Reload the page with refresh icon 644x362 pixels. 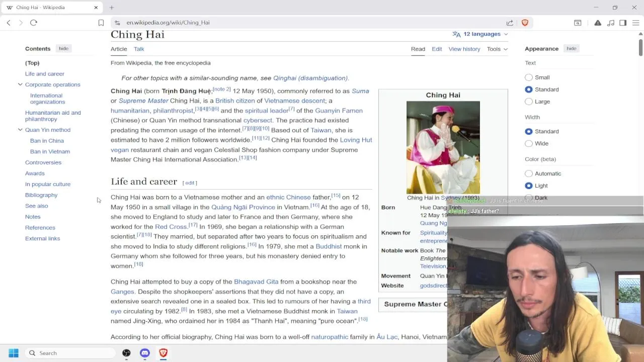[34, 23]
